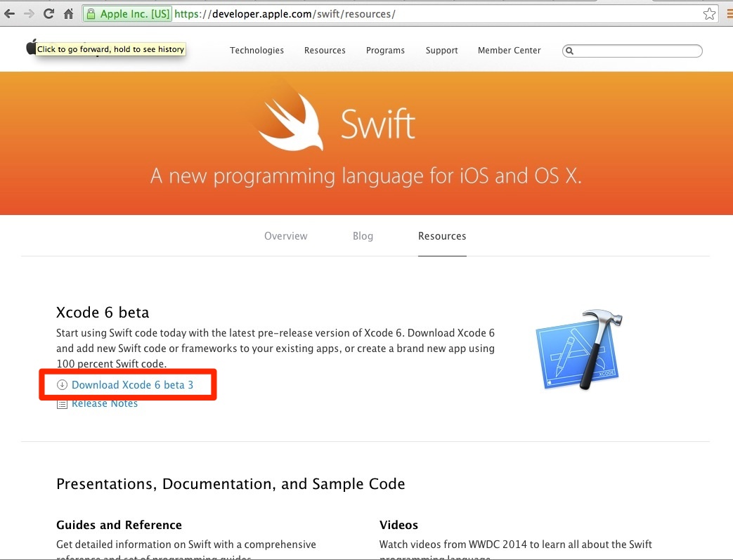Click the search magnifier icon

(x=569, y=51)
